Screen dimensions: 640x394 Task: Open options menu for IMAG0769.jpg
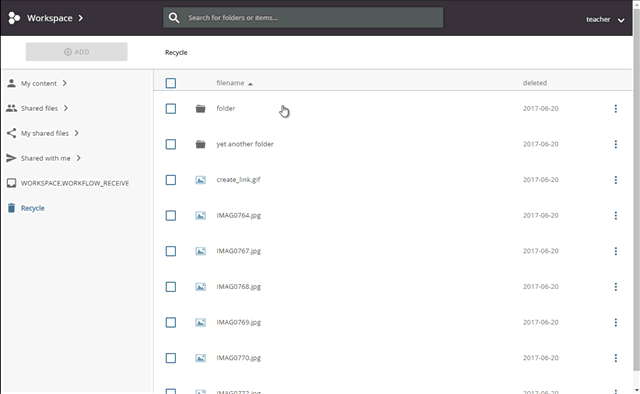point(616,323)
